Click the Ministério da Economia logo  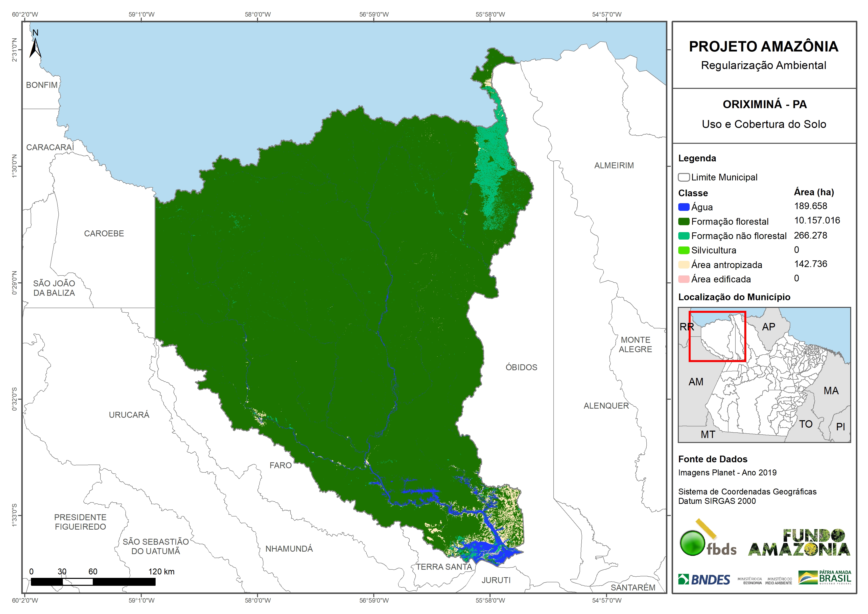[x=750, y=581]
